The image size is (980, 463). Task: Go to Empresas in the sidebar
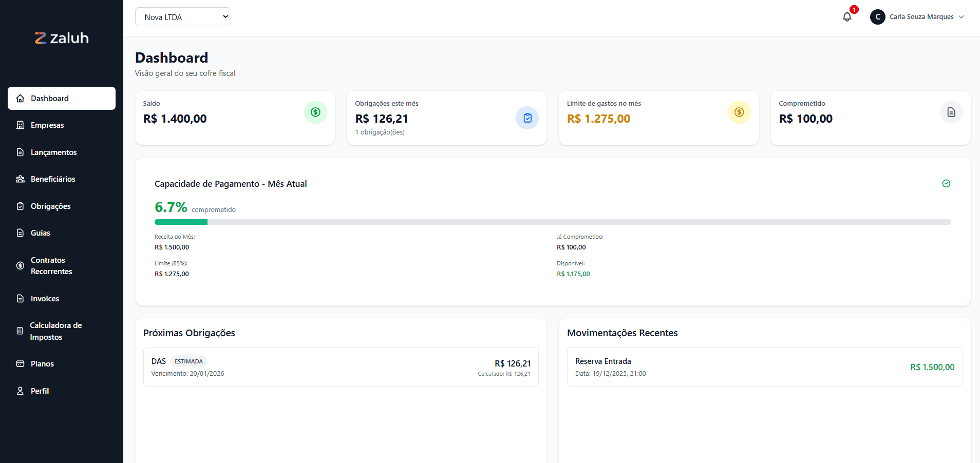tap(47, 125)
